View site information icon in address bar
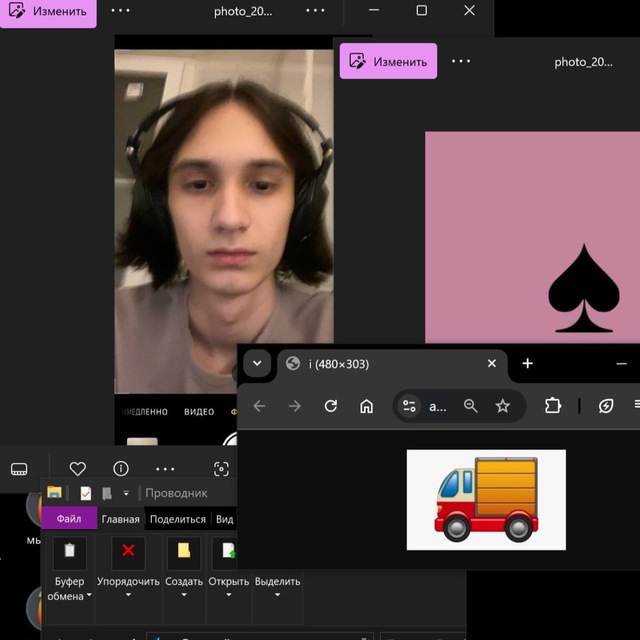This screenshot has width=640, height=640. click(x=409, y=406)
